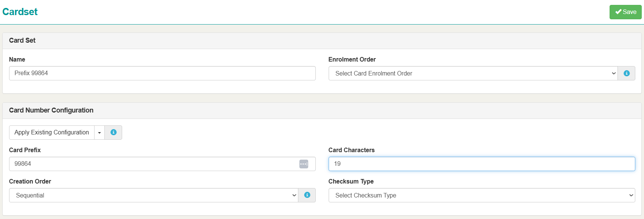Expand the Apply Existing Configuration caret

99,133
